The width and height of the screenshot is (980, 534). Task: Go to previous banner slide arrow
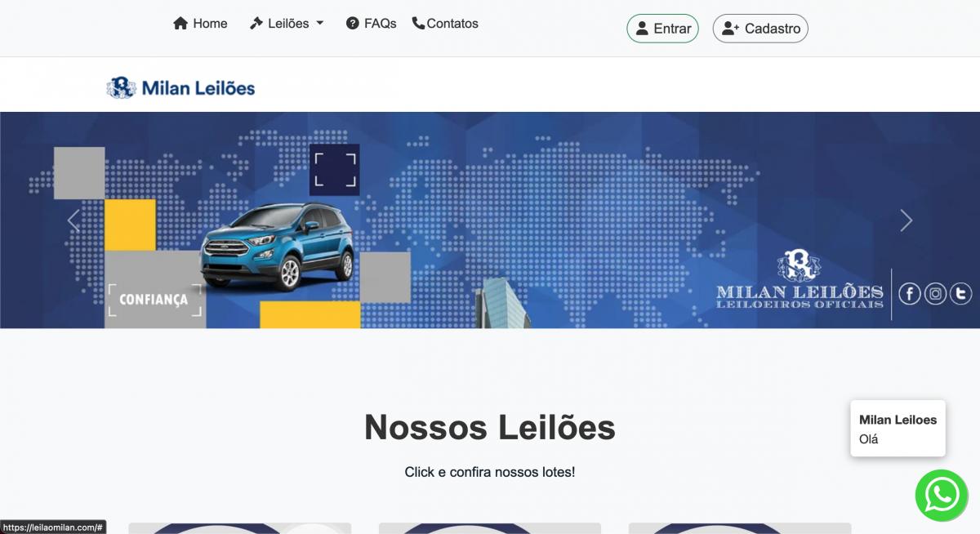(73, 220)
